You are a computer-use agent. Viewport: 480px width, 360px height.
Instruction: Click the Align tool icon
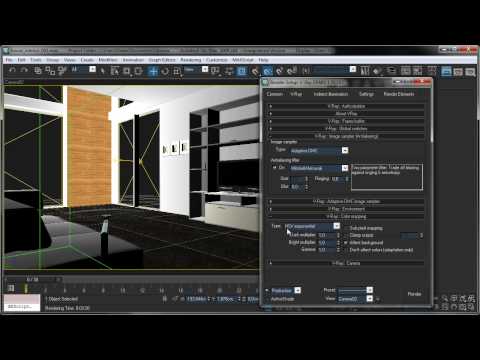coord(377,71)
